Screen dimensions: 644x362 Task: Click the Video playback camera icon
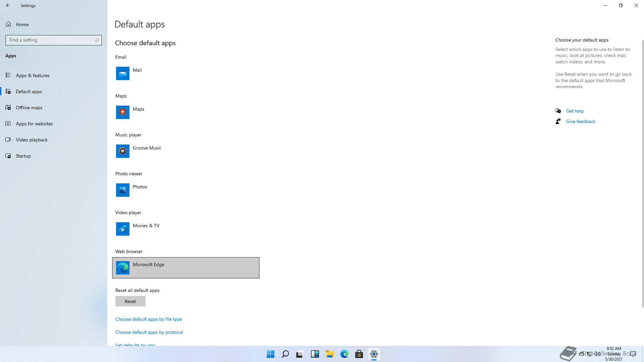8,139
